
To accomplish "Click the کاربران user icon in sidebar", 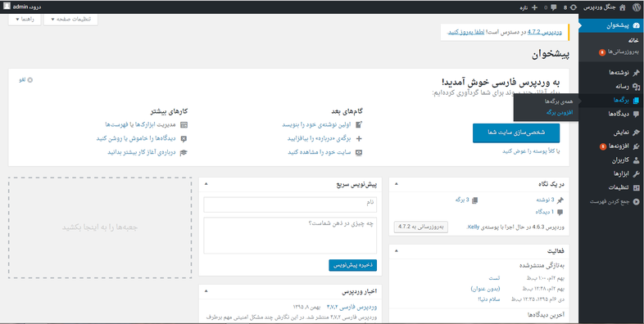I will click(636, 160).
